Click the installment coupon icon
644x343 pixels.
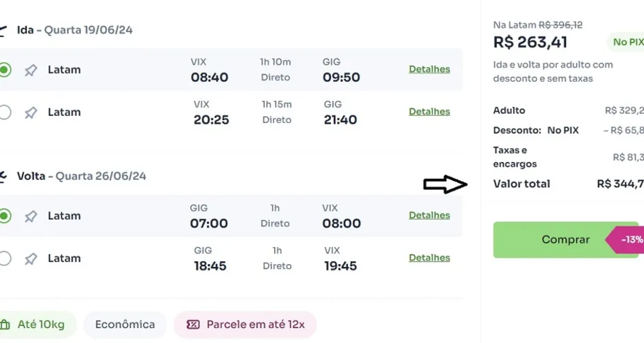(193, 324)
